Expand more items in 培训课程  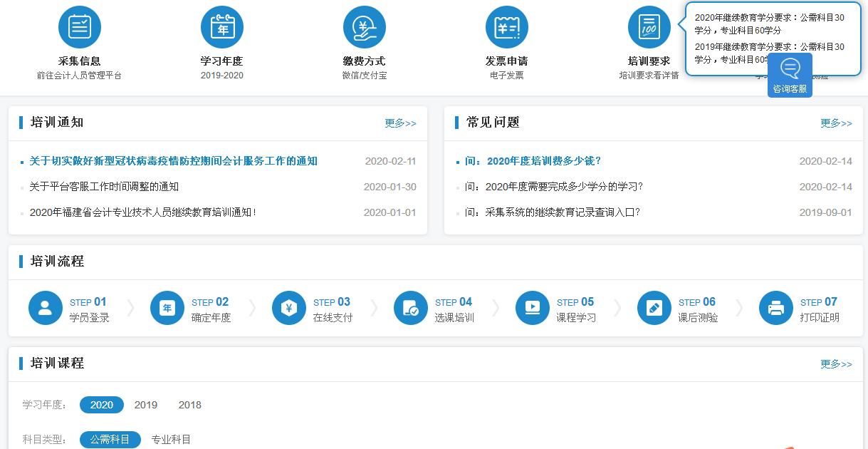click(x=836, y=364)
